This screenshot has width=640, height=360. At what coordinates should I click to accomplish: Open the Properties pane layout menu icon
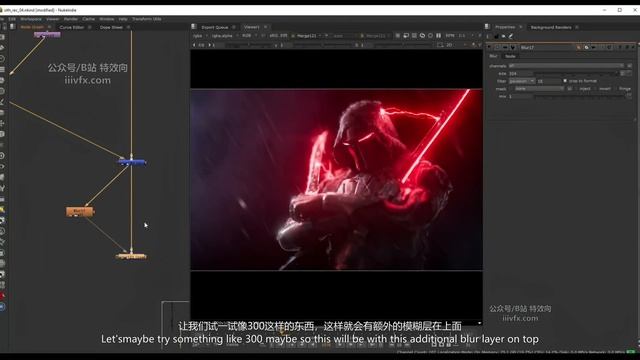click(x=487, y=27)
